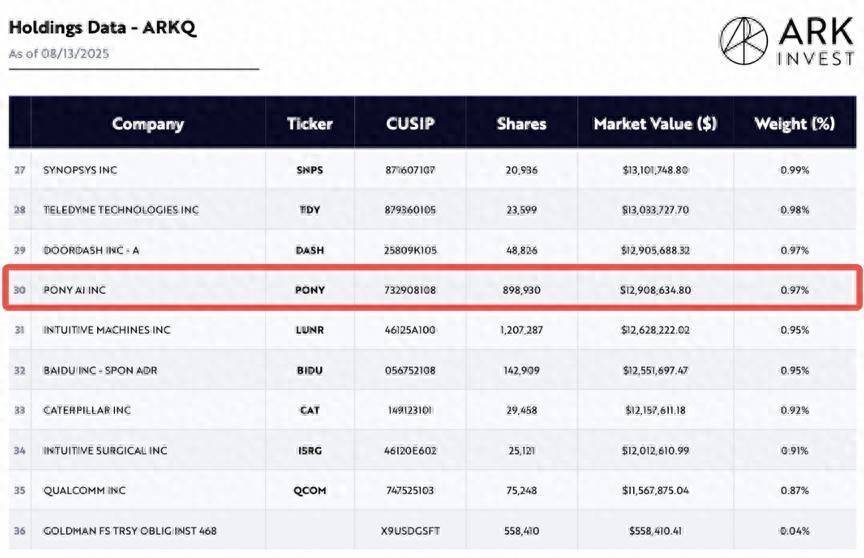This screenshot has width=864, height=558.
Task: Click the BIDU ticker
Action: (x=310, y=370)
